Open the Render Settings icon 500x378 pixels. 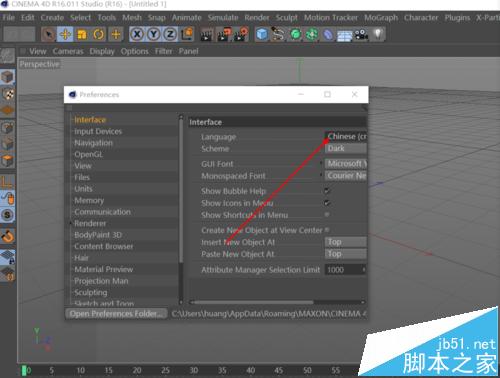[x=241, y=34]
